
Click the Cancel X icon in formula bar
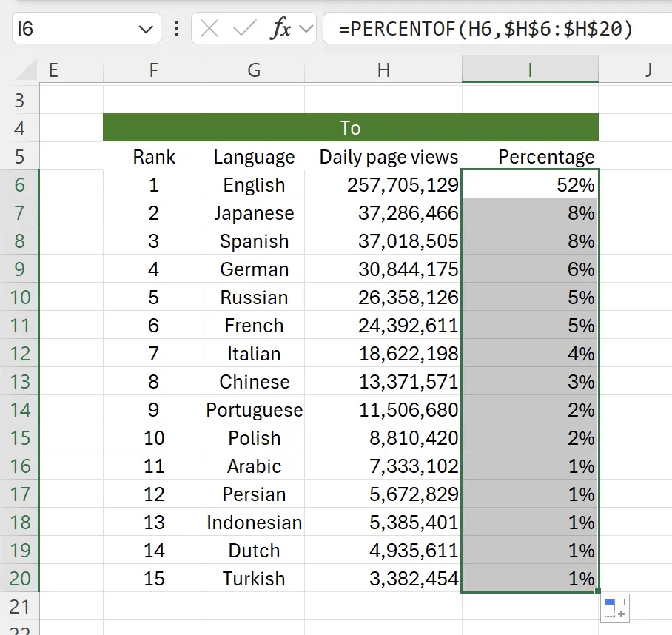click(x=210, y=29)
